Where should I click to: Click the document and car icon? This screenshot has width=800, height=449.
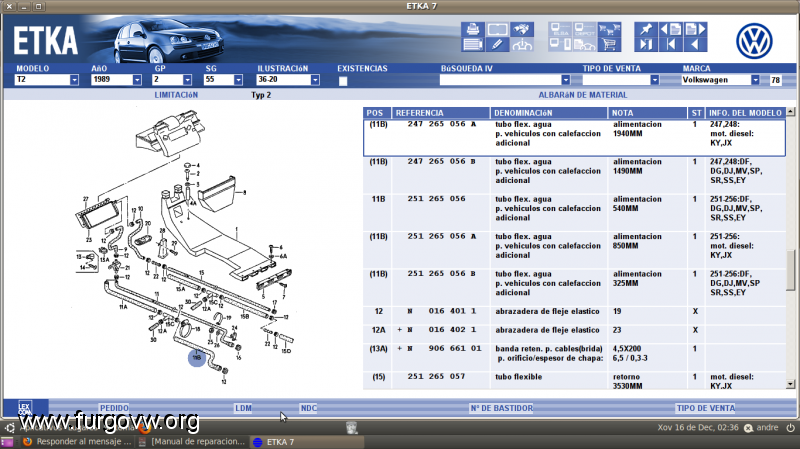pos(585,44)
